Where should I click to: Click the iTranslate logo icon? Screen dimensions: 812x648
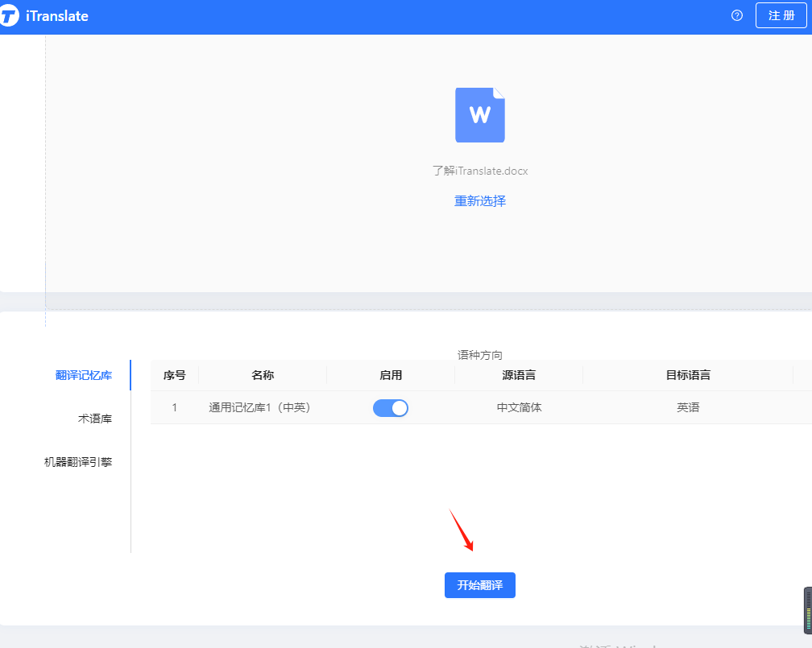tap(9, 15)
